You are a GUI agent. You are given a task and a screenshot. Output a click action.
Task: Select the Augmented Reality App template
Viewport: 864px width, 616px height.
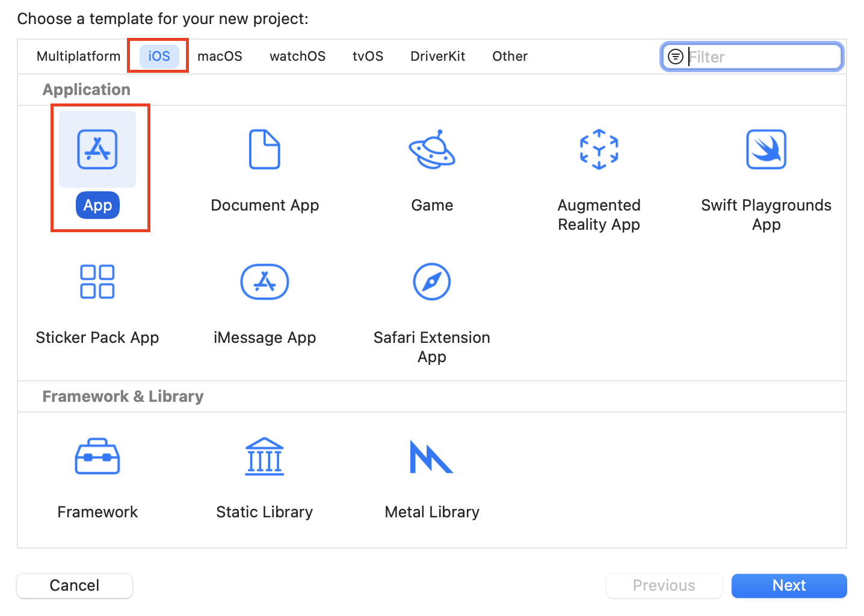point(599,150)
